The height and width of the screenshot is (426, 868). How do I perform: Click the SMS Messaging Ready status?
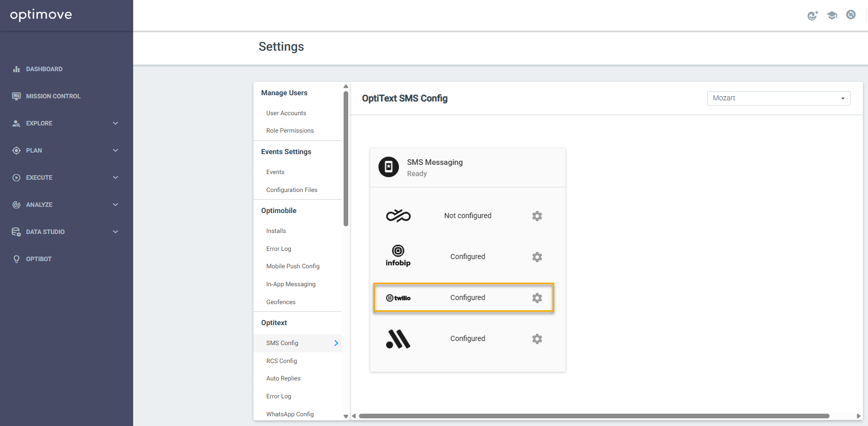[417, 174]
